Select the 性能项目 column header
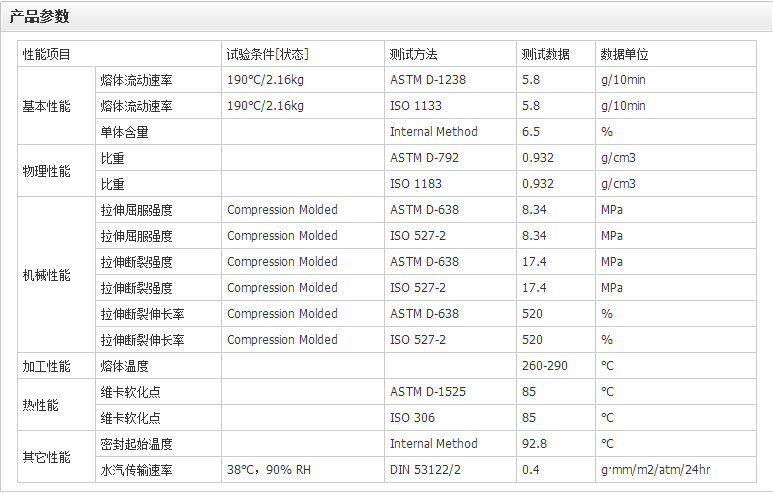 point(47,54)
